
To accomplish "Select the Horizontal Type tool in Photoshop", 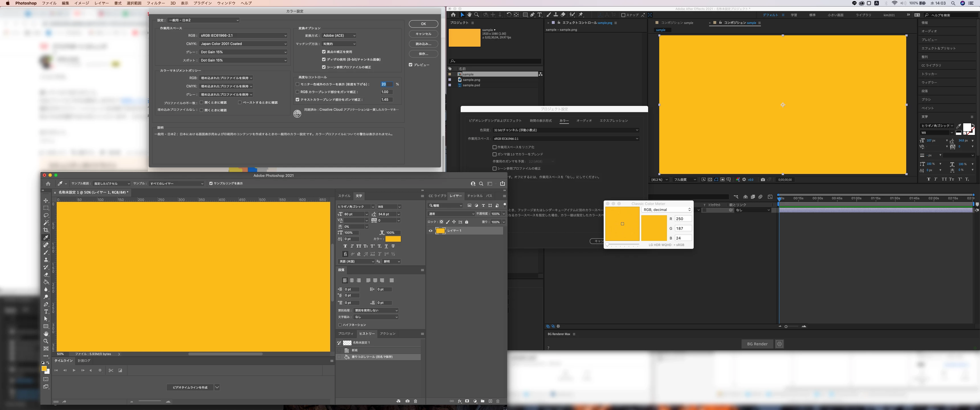I will 46,311.
